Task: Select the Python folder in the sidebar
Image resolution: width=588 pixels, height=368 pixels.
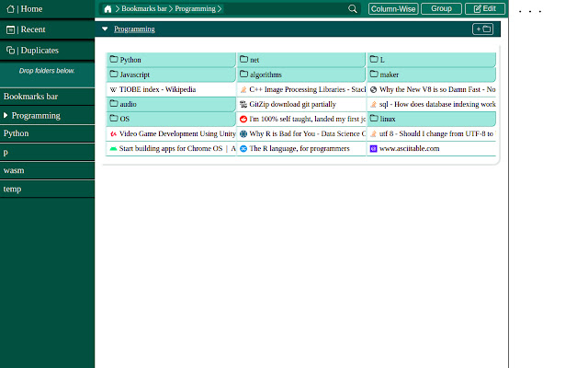Action: [47, 133]
